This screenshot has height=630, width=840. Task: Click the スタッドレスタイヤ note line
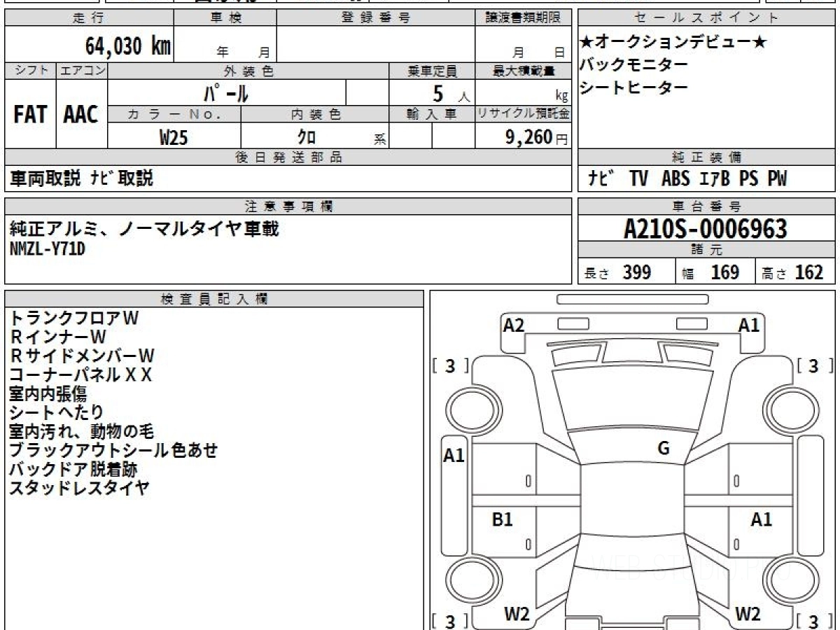point(79,489)
